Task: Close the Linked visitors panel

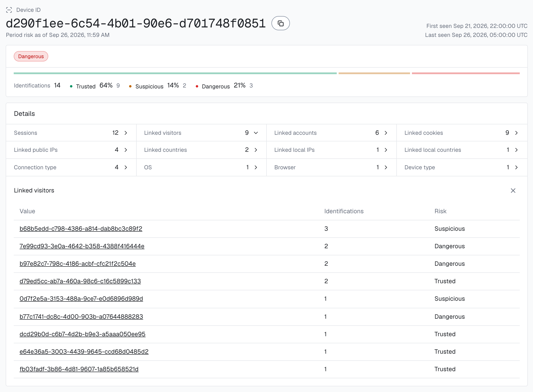Action: (513, 191)
